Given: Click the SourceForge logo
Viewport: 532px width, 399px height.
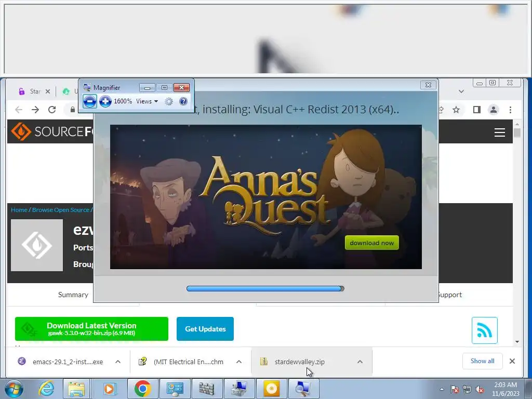Looking at the screenshot, I should pos(52,131).
